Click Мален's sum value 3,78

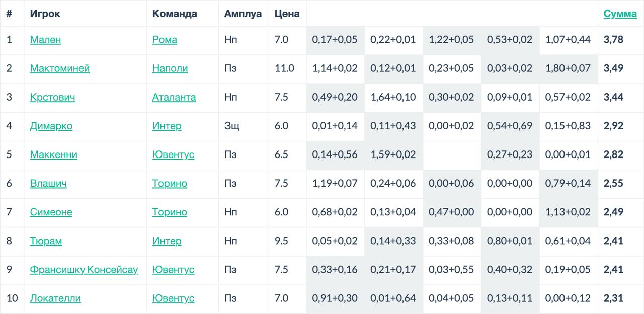pyautogui.click(x=613, y=40)
